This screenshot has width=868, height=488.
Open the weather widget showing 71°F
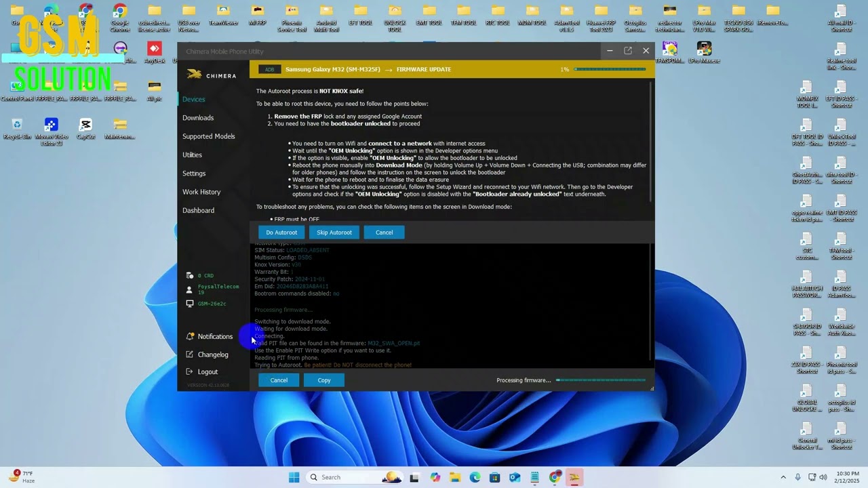pyautogui.click(x=22, y=477)
